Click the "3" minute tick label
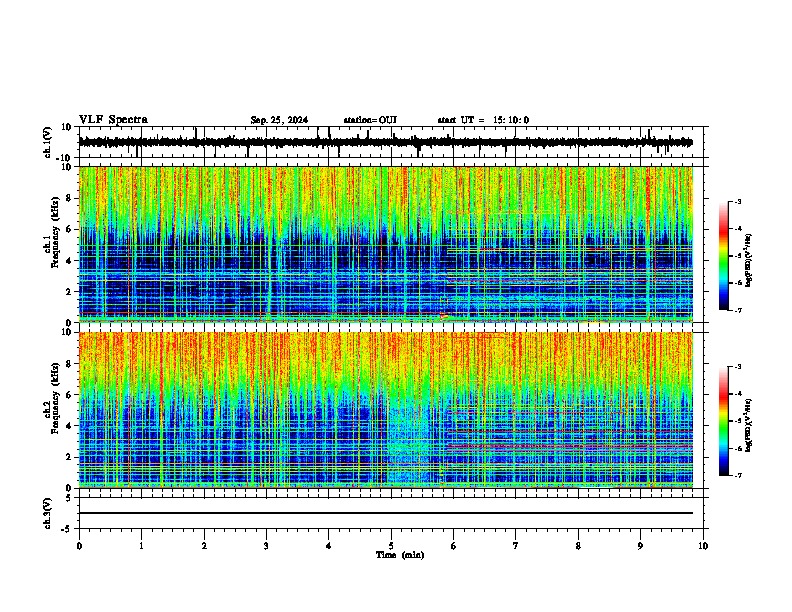This screenshot has height=612, width=792. 266,546
